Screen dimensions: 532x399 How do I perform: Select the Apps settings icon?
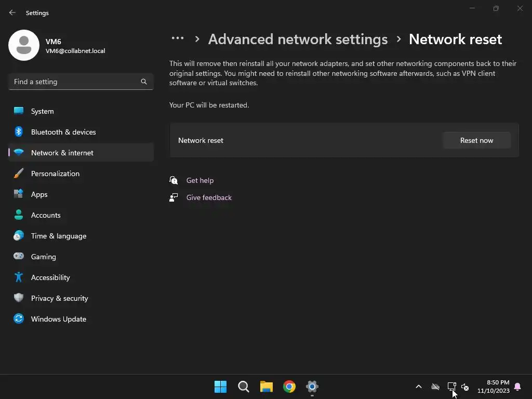[19, 194]
